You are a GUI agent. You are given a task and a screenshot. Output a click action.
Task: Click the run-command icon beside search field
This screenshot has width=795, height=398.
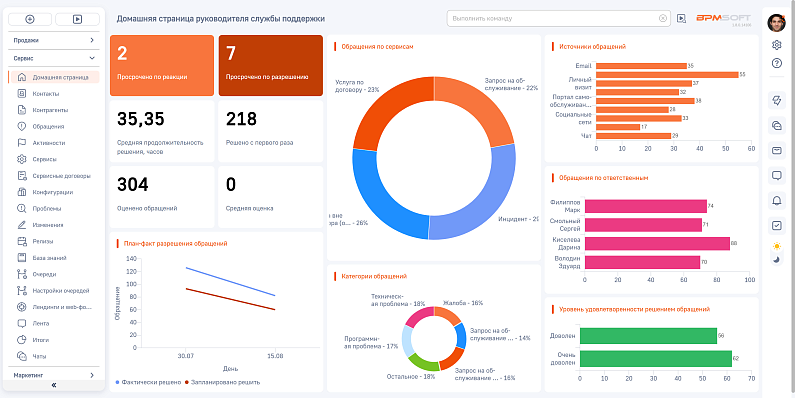[x=681, y=18]
